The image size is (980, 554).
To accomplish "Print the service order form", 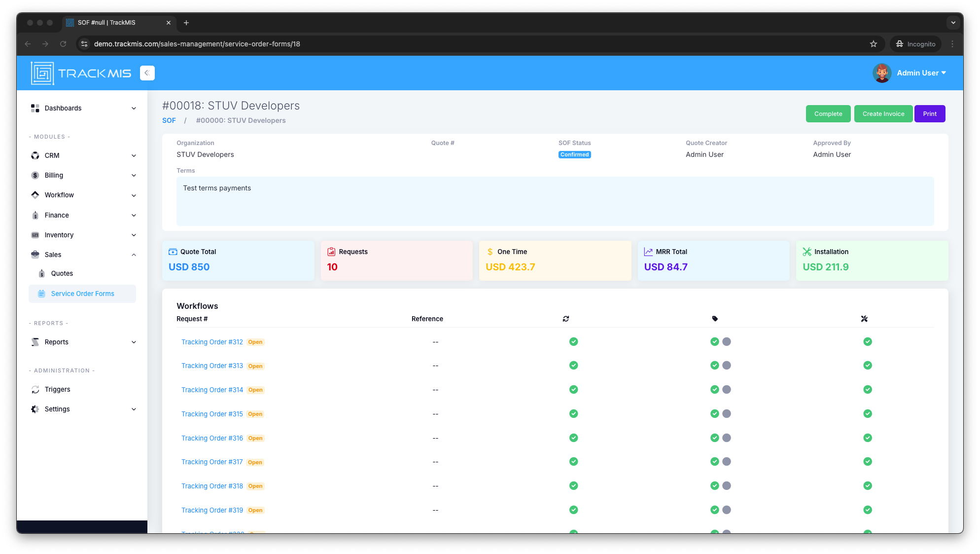I will [930, 113].
